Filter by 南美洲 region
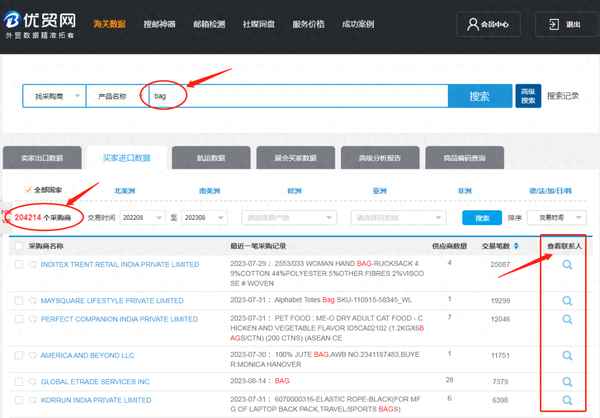Viewport: 600px width, 418px height. [210, 190]
